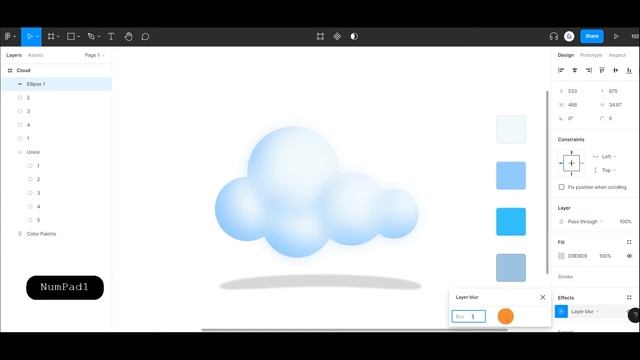Click the layer opacity 100% field
The width and height of the screenshot is (640, 360).
point(625,222)
